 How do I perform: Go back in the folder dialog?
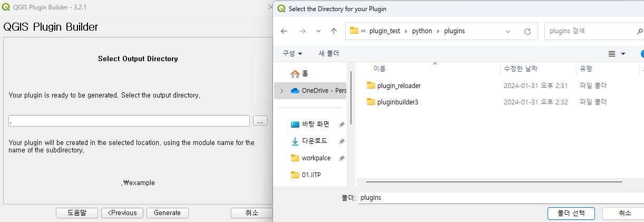point(284,31)
